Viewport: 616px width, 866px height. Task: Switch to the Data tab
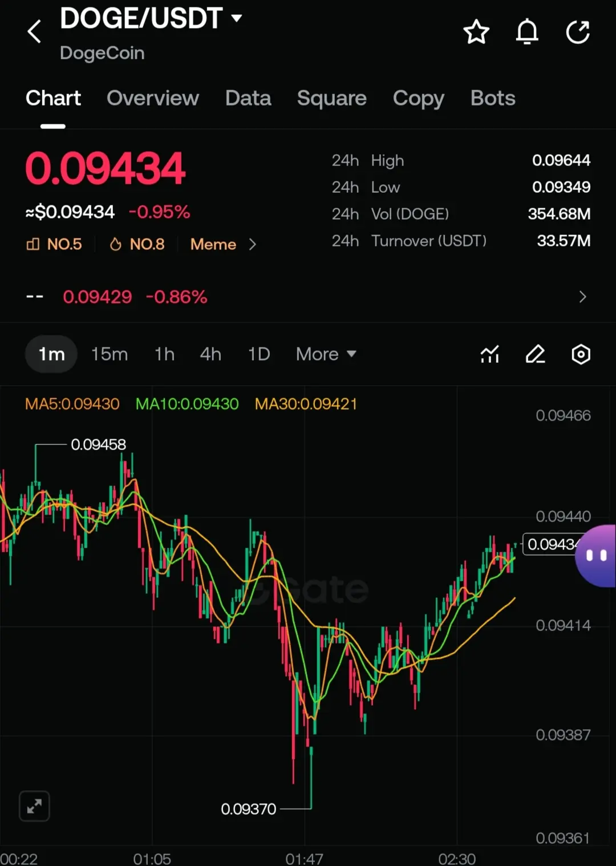[248, 98]
